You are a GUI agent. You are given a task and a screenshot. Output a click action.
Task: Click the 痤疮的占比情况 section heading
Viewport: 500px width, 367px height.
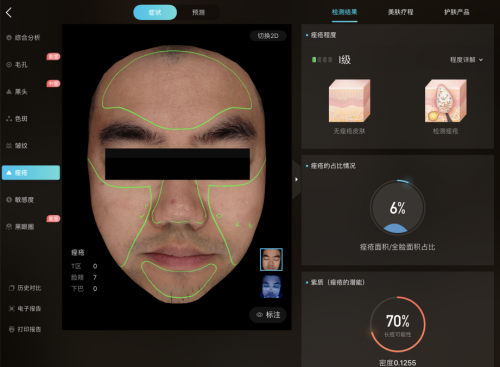(333, 166)
